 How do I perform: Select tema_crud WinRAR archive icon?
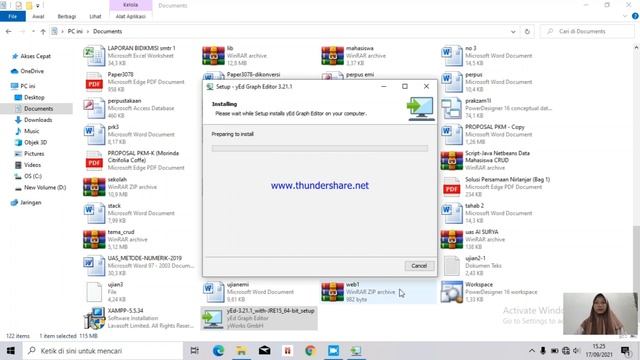pos(94,240)
